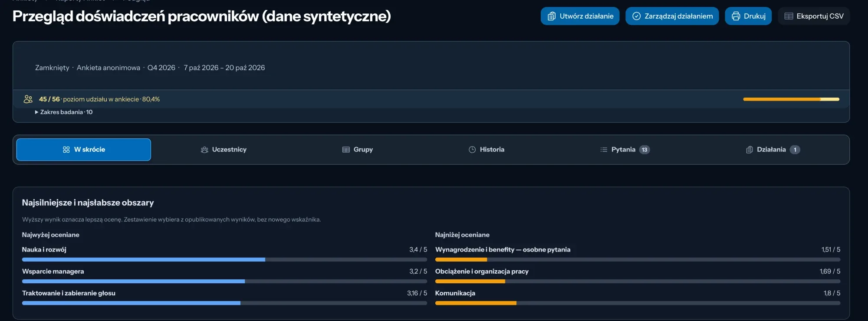
Task: Select the Wsparcie managera label
Action: coord(53,271)
